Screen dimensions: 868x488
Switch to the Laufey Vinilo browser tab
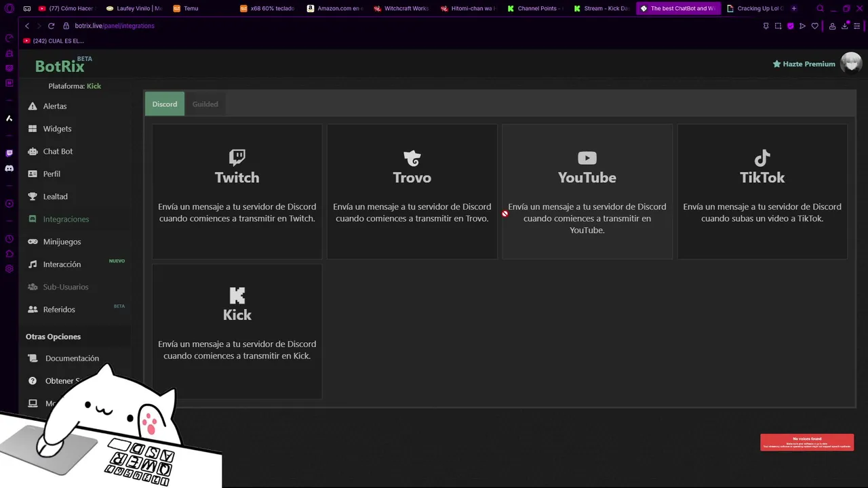(134, 9)
